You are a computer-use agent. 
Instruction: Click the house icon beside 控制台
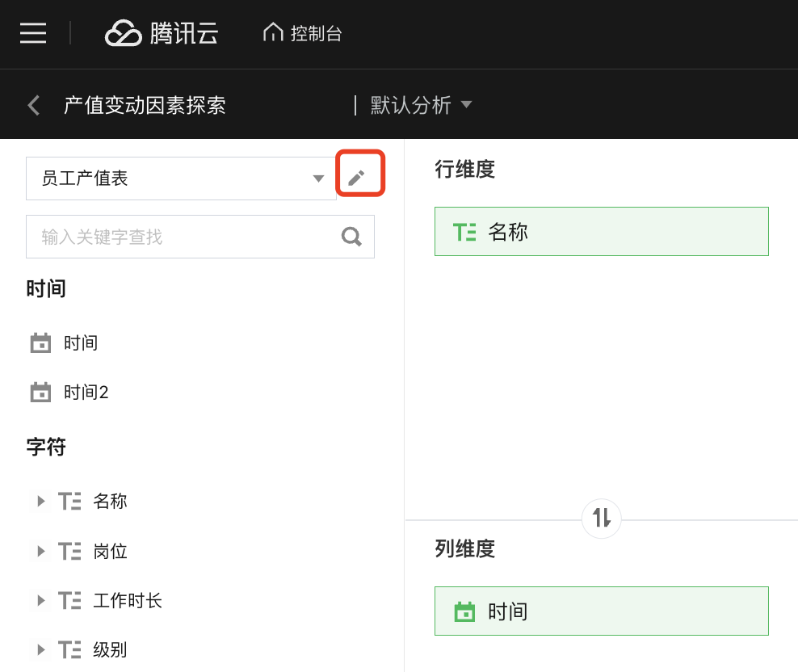(273, 32)
